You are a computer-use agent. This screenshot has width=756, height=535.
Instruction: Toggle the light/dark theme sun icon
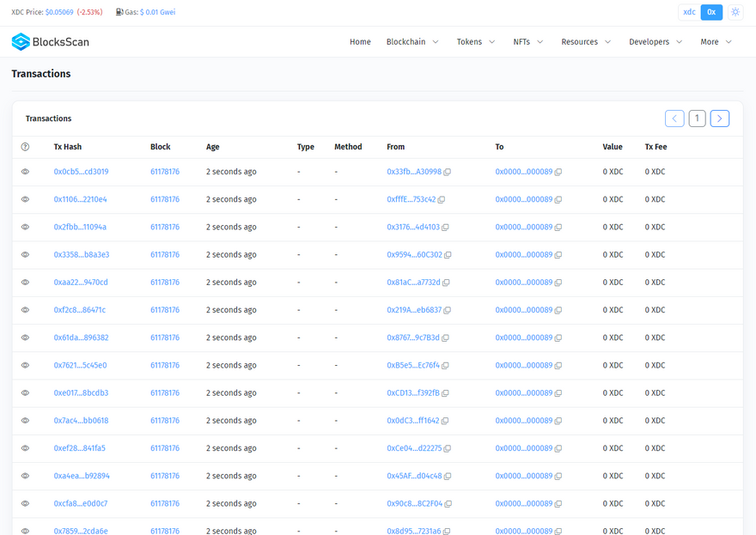pyautogui.click(x=735, y=12)
